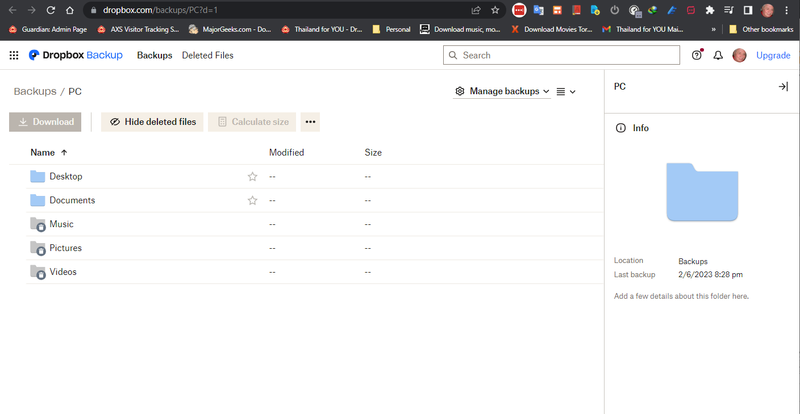Open the Download Movies Tor bookmark
This screenshot has width=800, height=414.
pos(552,29)
